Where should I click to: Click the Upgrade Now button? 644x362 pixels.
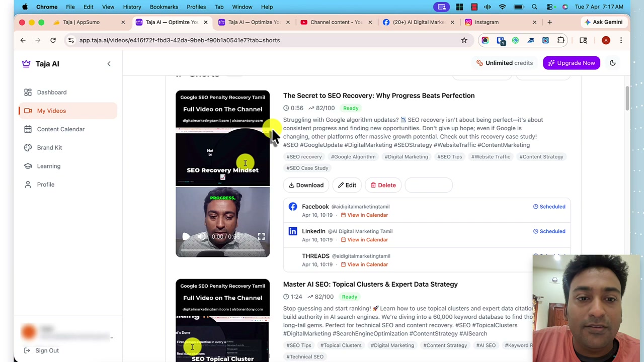pos(571,63)
